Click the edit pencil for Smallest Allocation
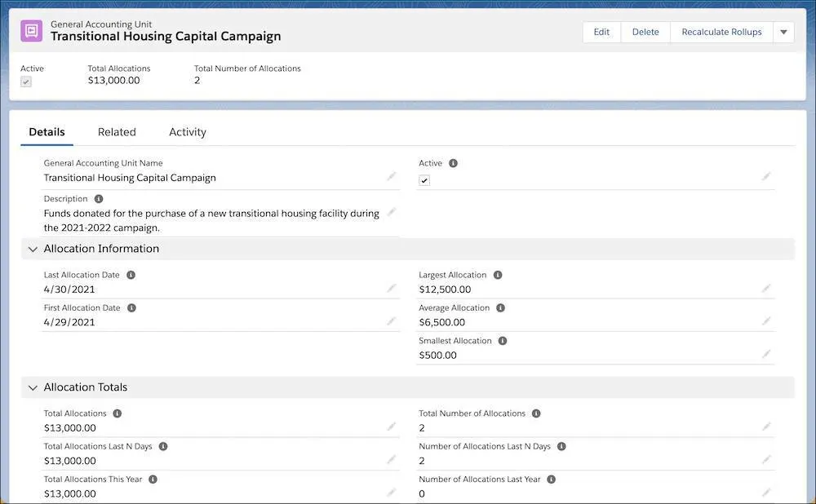The height and width of the screenshot is (504, 816). [x=766, y=354]
